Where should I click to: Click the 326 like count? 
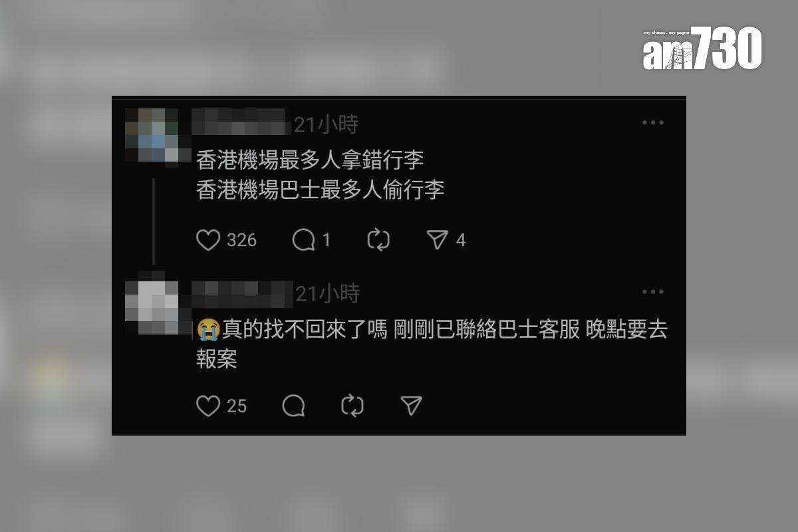click(241, 240)
